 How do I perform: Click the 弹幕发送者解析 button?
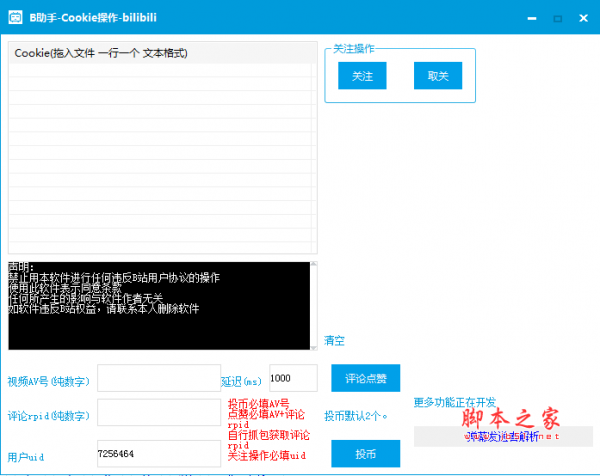[x=503, y=436]
